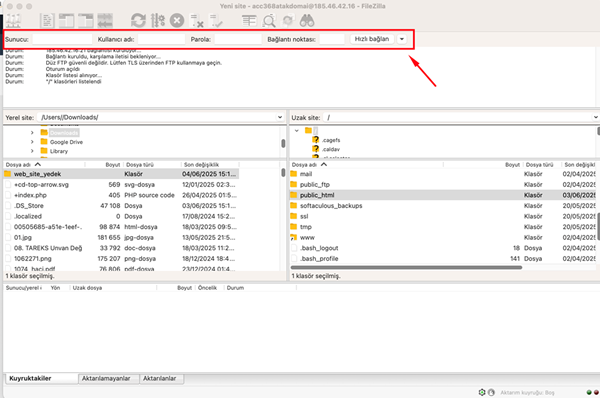Open the Yerel site path dropdown
The height and width of the screenshot is (398, 600).
(x=280, y=117)
